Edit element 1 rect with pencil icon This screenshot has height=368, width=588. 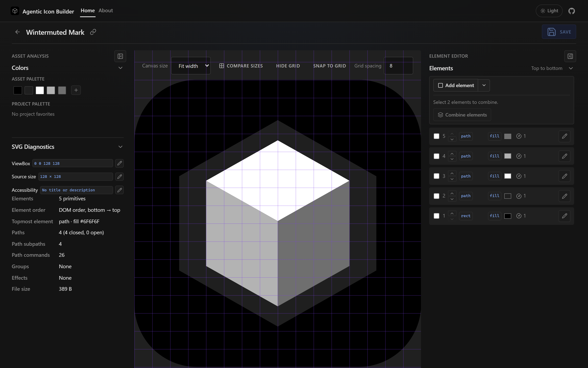tap(565, 216)
